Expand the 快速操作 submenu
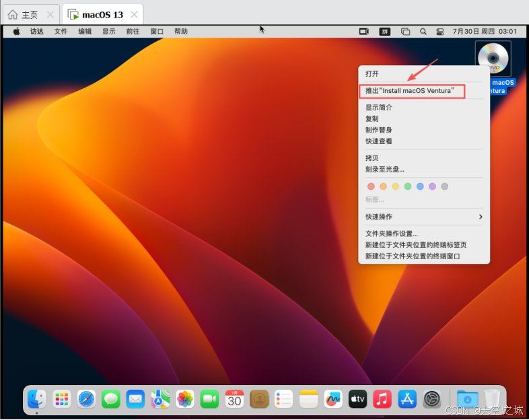529x420 pixels. click(x=424, y=217)
